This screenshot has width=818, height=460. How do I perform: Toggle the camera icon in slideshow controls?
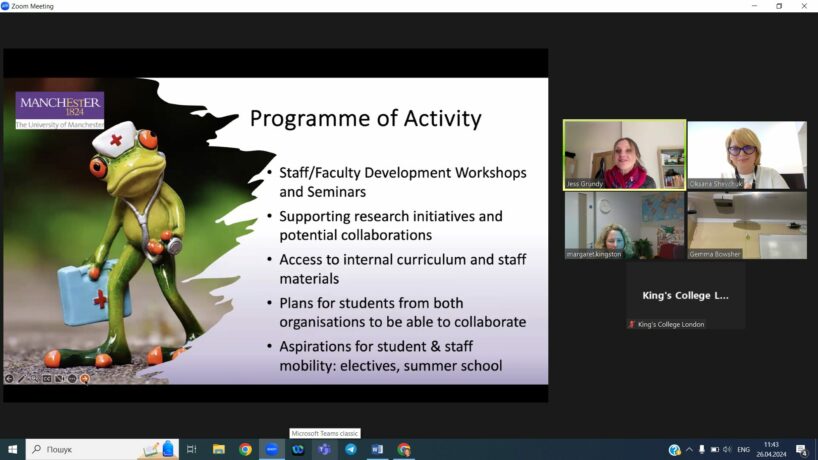[59, 379]
